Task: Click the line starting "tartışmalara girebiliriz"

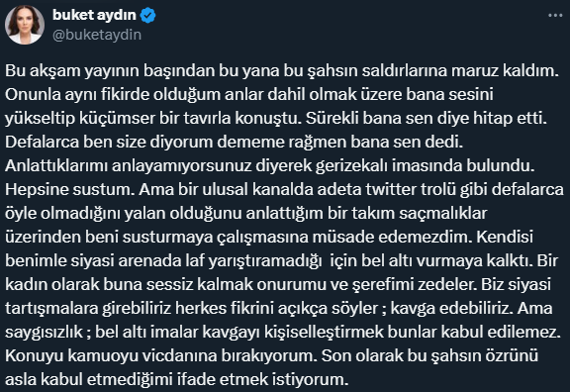Action: click(279, 309)
